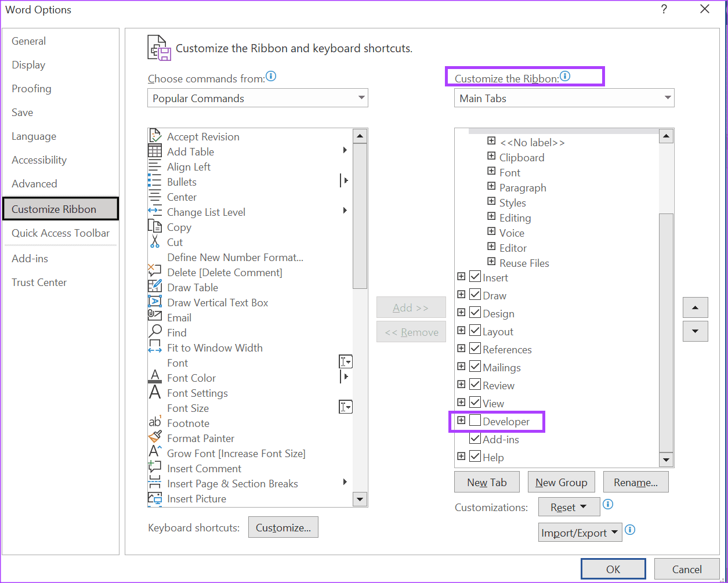This screenshot has width=728, height=583.
Task: Select the Font Settings icon
Action: pos(155,393)
